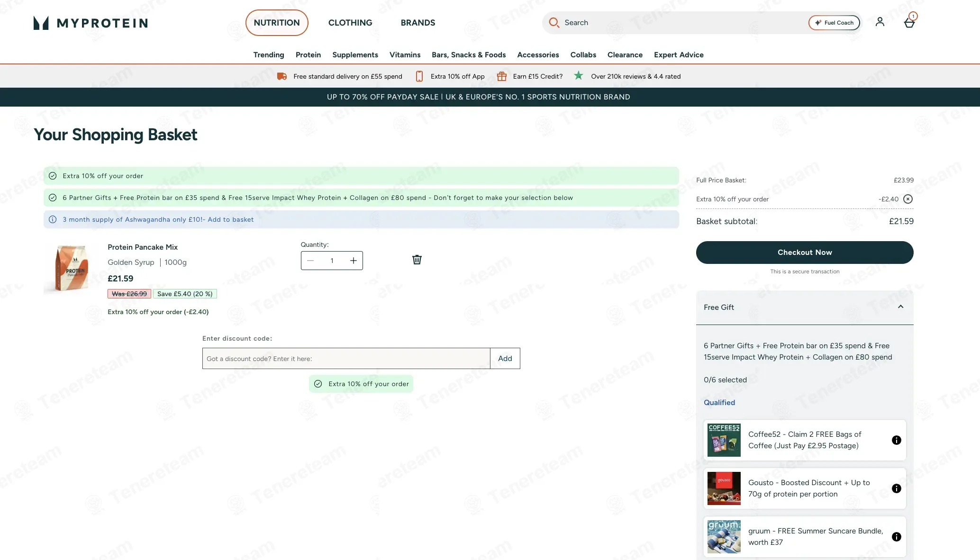The image size is (980, 560).
Task: Click the Checkout Now button
Action: click(805, 253)
